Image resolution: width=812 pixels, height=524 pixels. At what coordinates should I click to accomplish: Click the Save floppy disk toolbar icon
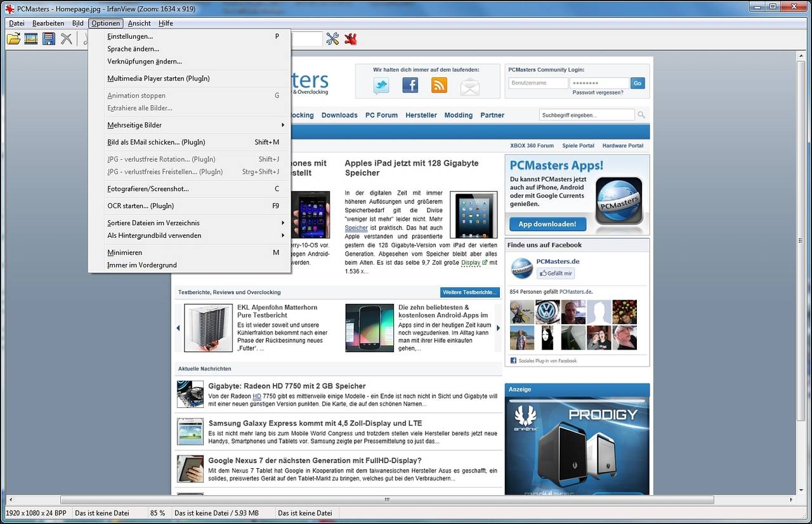pos(48,39)
